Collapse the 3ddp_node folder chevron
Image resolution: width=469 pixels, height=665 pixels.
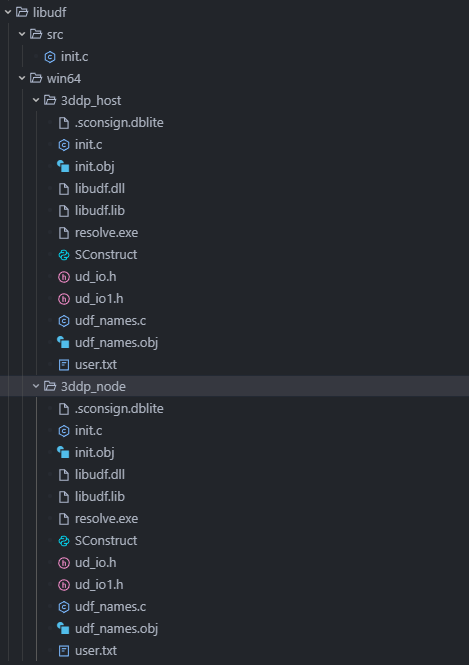(x=36, y=386)
